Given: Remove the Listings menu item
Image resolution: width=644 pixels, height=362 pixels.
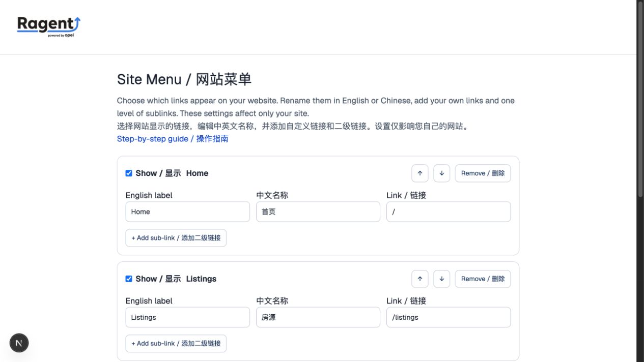Looking at the screenshot, I should (x=483, y=279).
